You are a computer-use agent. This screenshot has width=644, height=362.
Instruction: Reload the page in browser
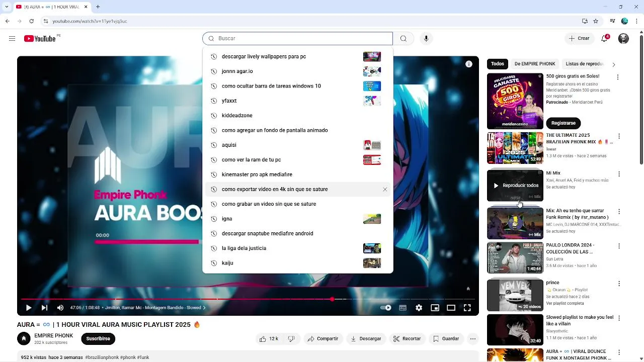pos(31,21)
